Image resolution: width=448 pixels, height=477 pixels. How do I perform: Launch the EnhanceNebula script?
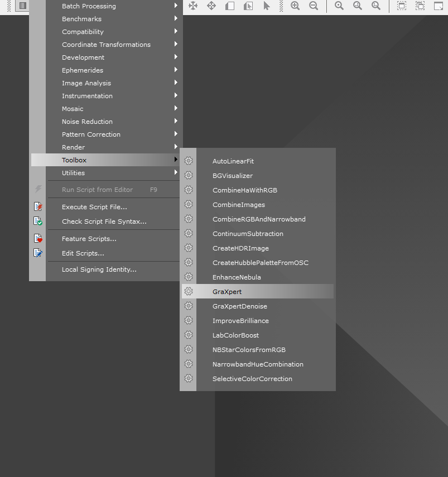258,277
